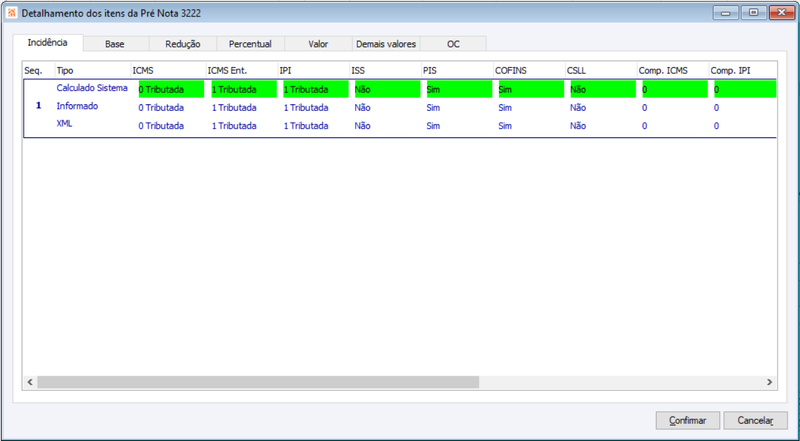Click the Comp. IPI column header
800x441 pixels.
click(x=743, y=71)
